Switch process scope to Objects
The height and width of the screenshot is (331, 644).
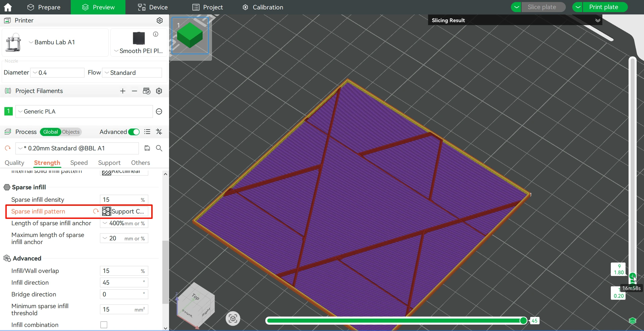(71, 132)
